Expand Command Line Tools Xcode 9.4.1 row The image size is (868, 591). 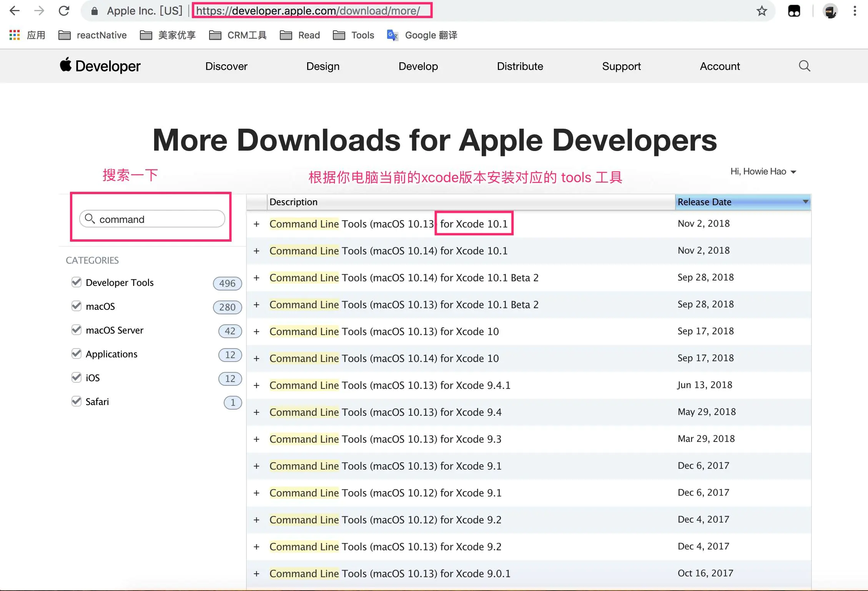coord(257,385)
